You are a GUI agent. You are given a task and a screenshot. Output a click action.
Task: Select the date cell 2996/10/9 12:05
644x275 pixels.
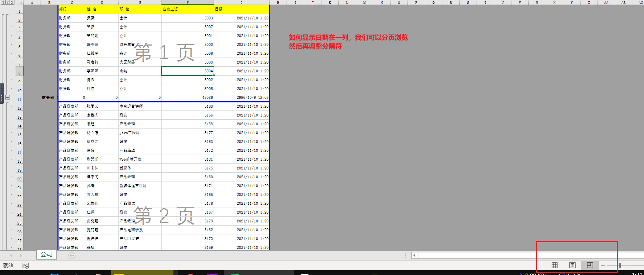pos(241,97)
